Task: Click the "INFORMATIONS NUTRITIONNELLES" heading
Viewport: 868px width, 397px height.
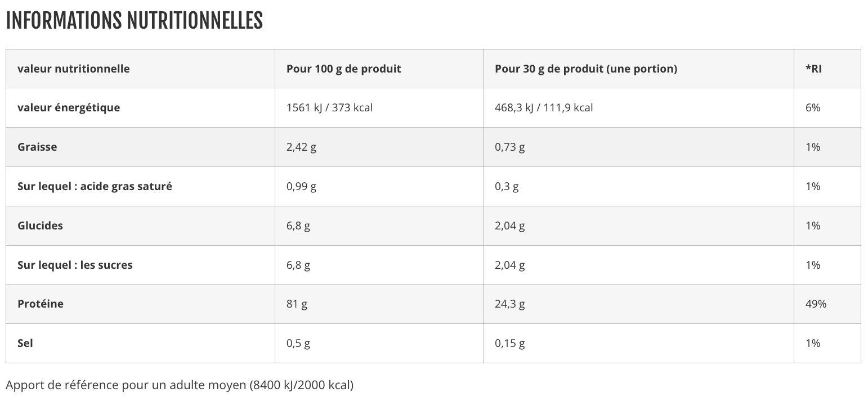Action: tap(134, 21)
